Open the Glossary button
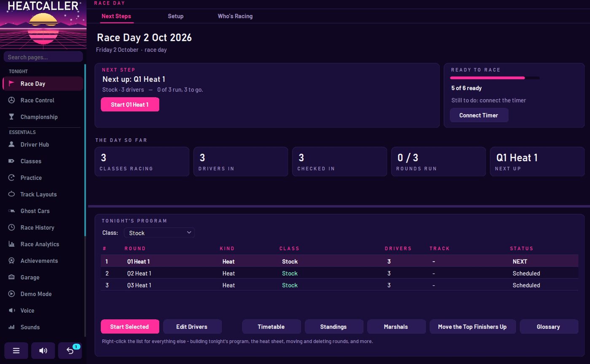The width and height of the screenshot is (590, 364). pyautogui.click(x=549, y=327)
